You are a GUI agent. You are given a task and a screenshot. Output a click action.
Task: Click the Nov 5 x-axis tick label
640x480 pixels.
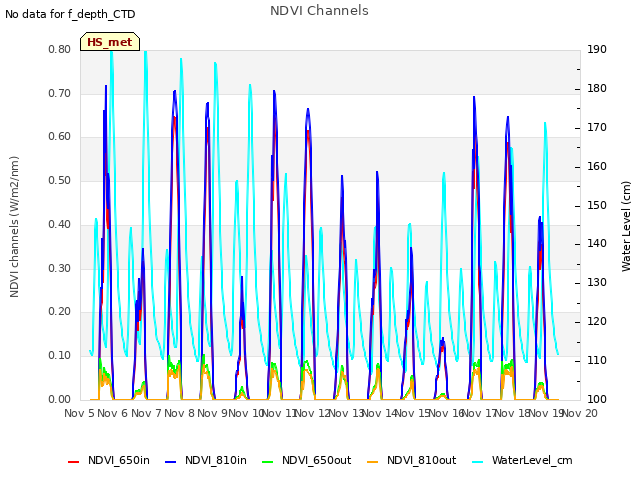79,413
